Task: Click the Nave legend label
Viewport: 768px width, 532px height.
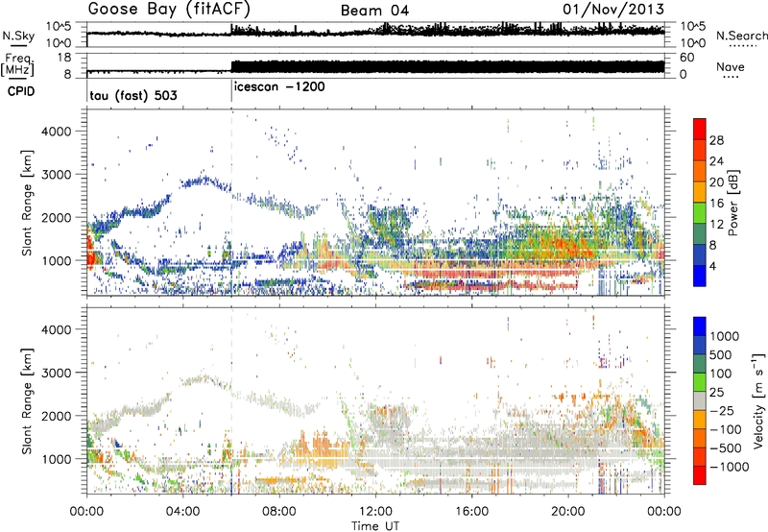Action: (731, 66)
